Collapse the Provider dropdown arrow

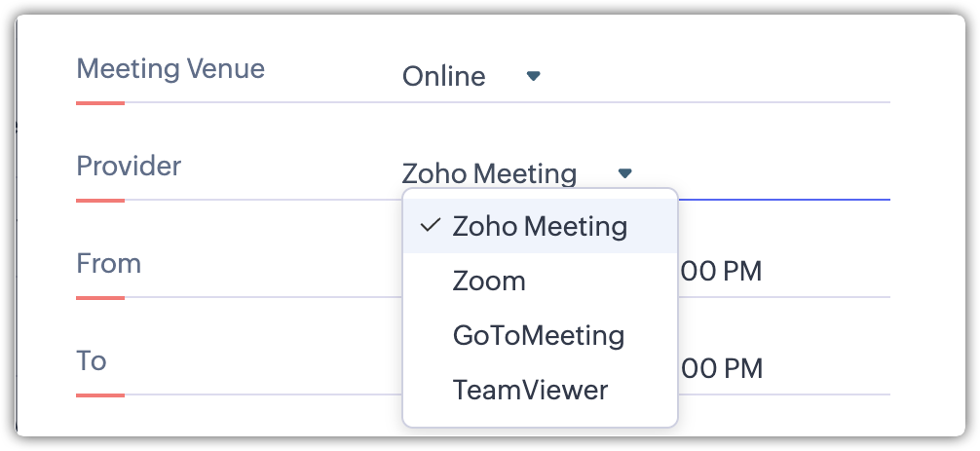tap(625, 173)
